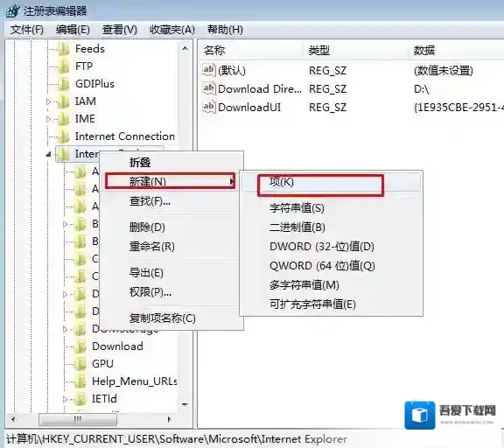Click the IETld folder icon
The height and width of the screenshot is (448, 504).
coord(80,399)
